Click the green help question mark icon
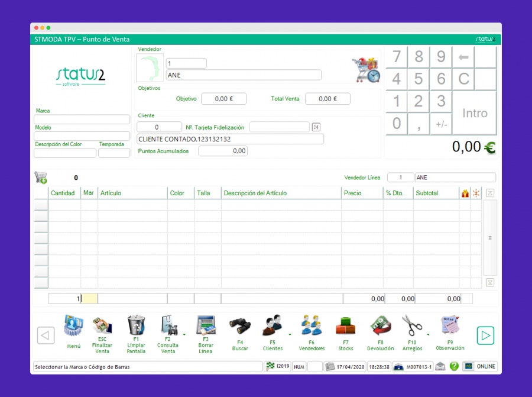 454,366
